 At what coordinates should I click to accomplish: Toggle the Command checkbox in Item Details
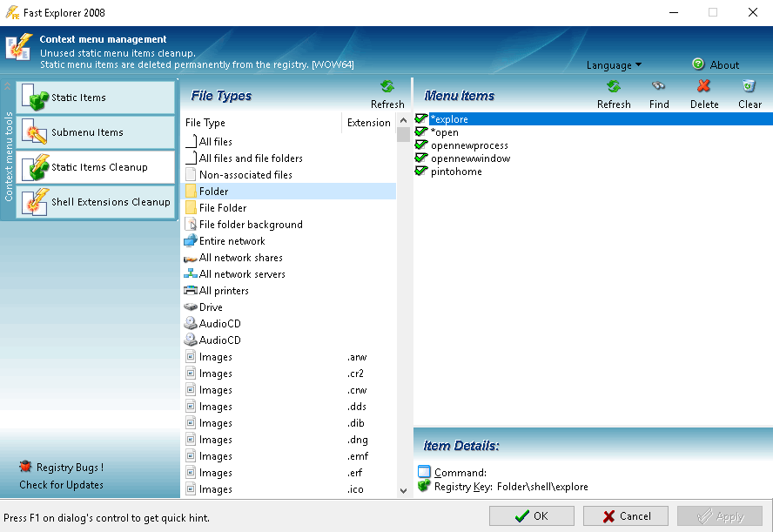pyautogui.click(x=424, y=472)
